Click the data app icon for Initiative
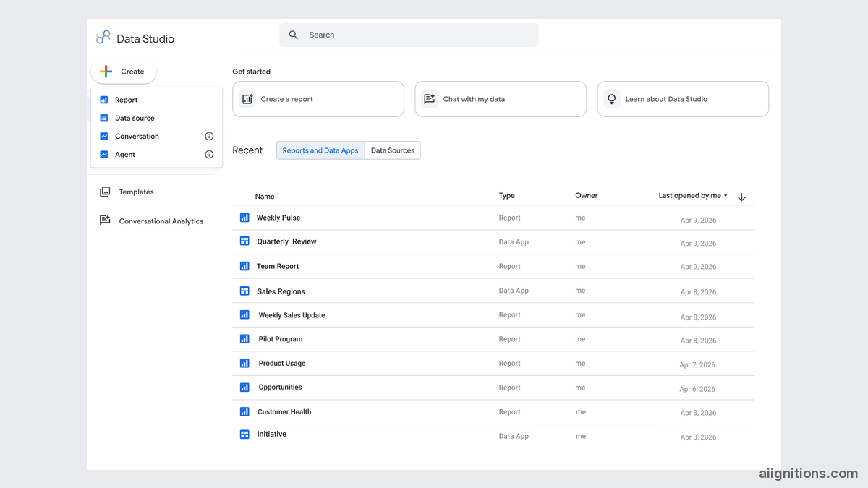 point(244,434)
